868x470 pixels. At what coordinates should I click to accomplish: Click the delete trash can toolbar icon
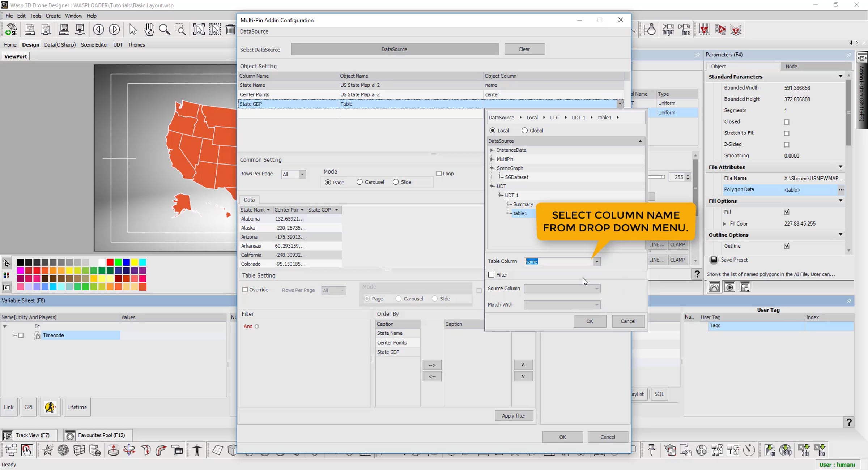[x=230, y=30]
